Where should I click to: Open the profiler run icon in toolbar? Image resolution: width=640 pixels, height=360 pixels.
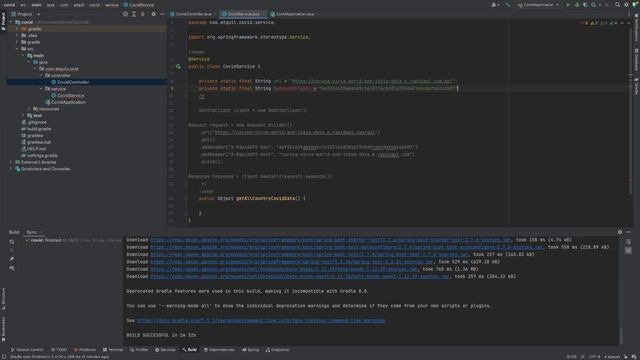point(594,5)
